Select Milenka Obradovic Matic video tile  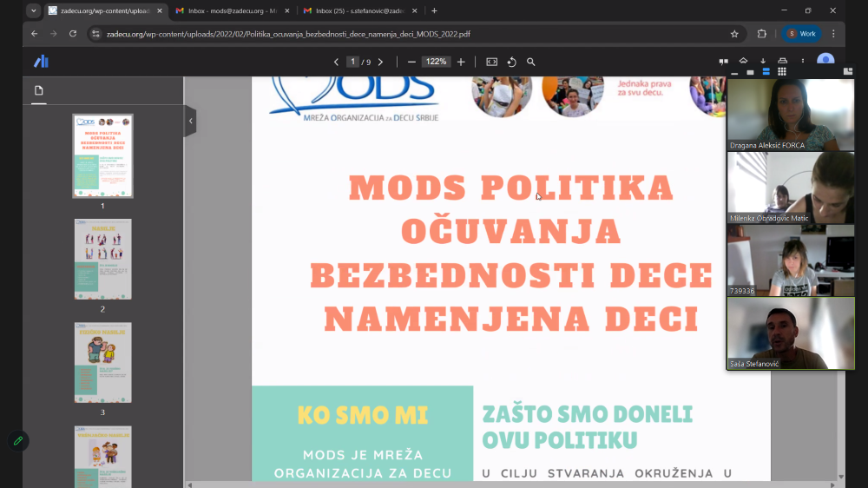[x=791, y=188]
